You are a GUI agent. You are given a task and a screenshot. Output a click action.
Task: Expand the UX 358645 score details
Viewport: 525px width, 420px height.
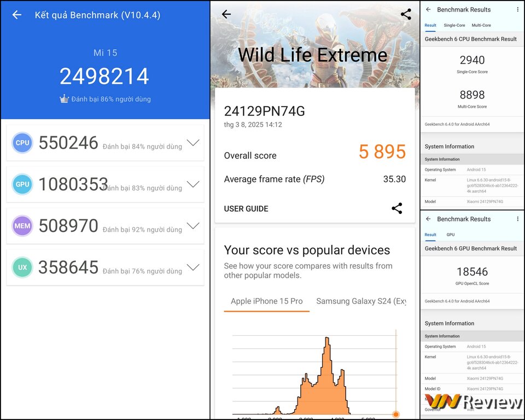(193, 267)
